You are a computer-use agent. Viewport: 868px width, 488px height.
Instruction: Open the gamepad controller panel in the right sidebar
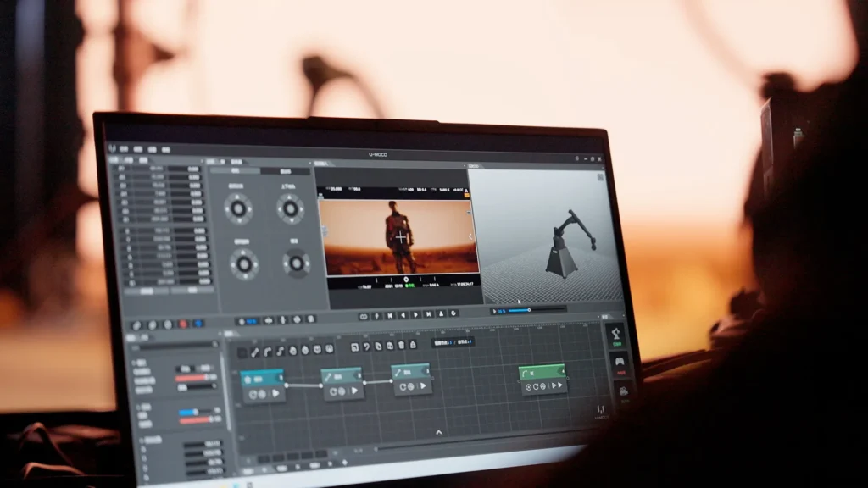[620, 363]
